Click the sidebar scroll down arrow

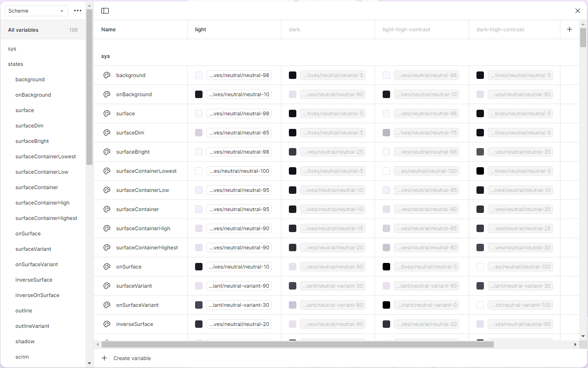click(89, 363)
